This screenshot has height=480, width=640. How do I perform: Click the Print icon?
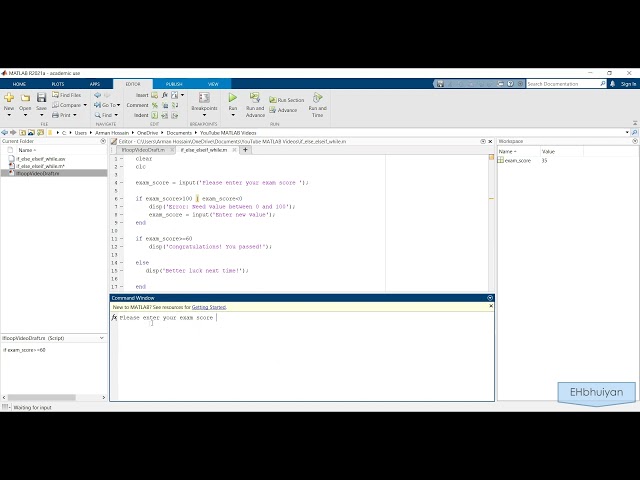pos(56,115)
